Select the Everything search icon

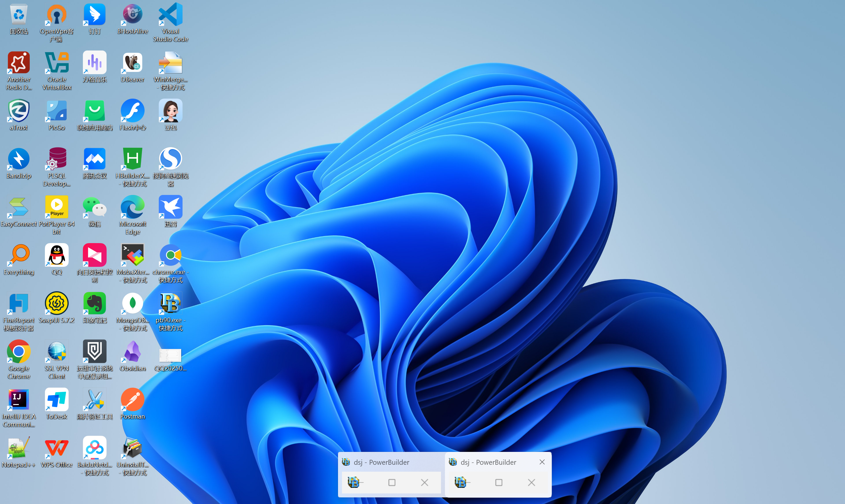(19, 255)
